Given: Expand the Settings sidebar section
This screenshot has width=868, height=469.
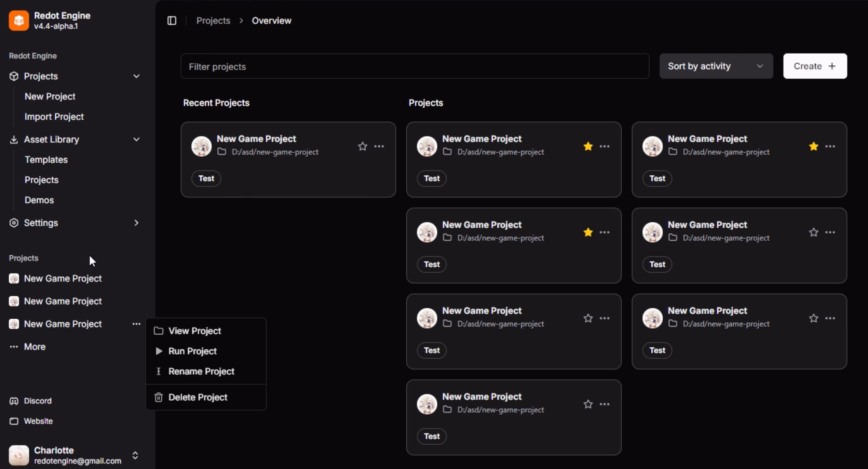Looking at the screenshot, I should coord(136,223).
